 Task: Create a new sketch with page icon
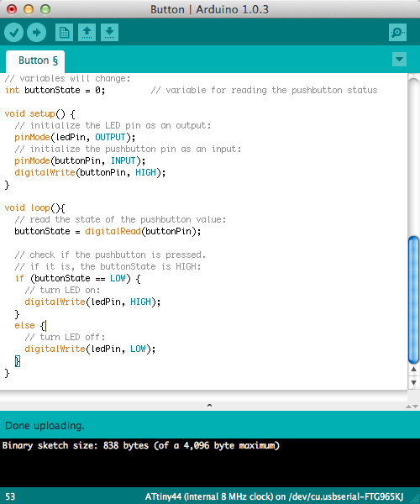65,33
